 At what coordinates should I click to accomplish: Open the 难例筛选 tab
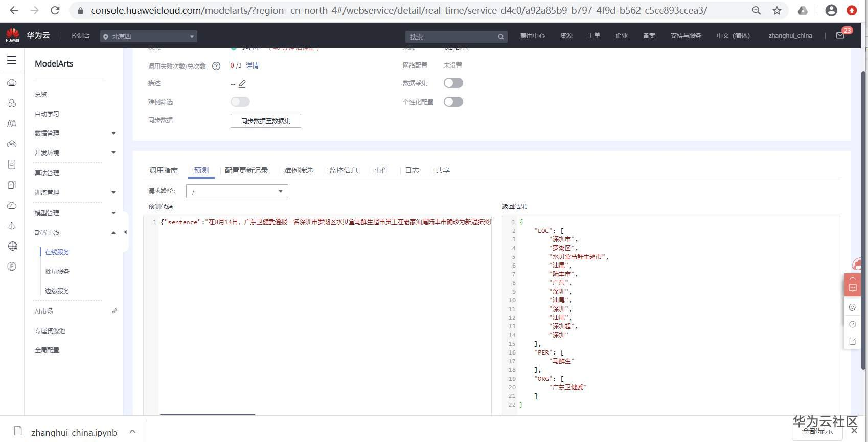299,170
